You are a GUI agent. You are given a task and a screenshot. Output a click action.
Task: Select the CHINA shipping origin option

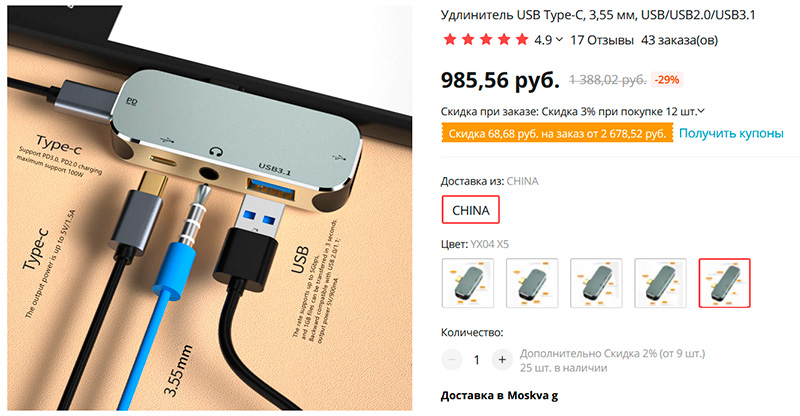[470, 210]
